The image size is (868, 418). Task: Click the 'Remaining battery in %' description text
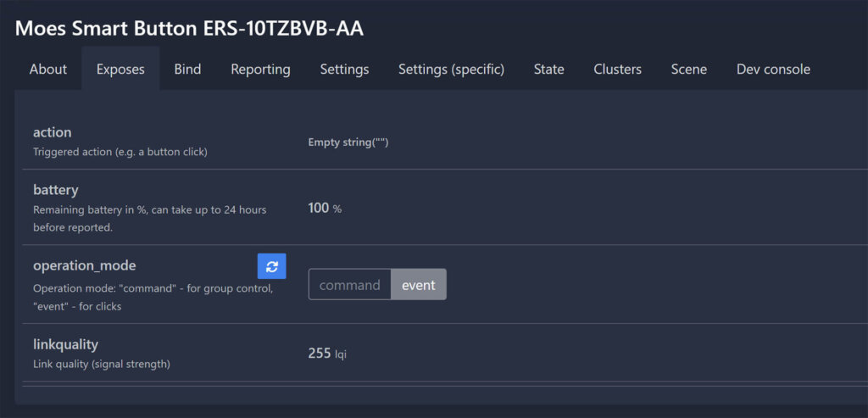click(149, 219)
